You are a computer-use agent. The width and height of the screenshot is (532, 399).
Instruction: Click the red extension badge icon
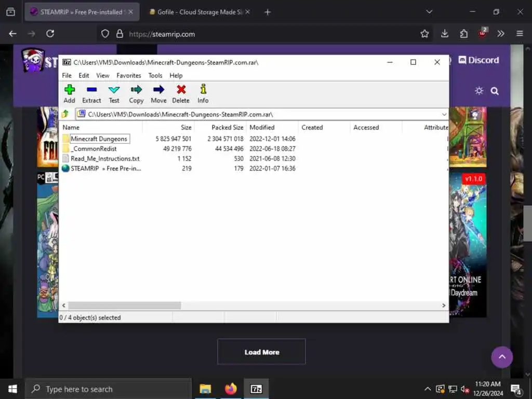coord(483,33)
